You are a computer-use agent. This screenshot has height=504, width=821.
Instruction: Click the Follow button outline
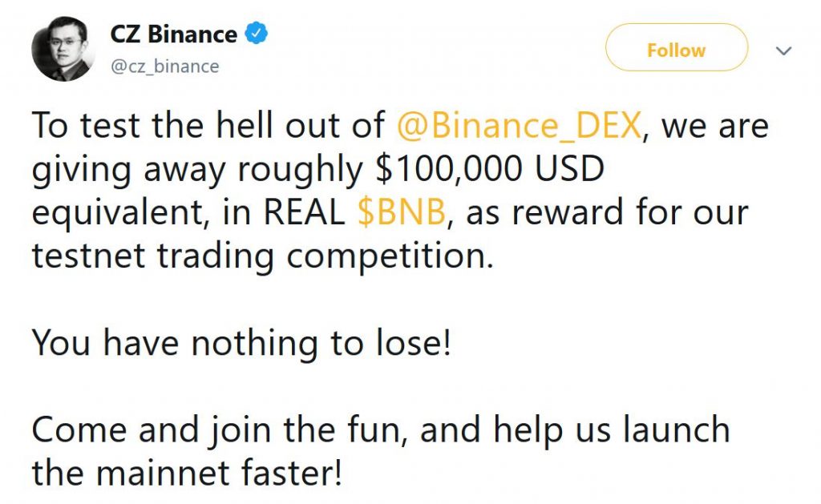(x=676, y=49)
